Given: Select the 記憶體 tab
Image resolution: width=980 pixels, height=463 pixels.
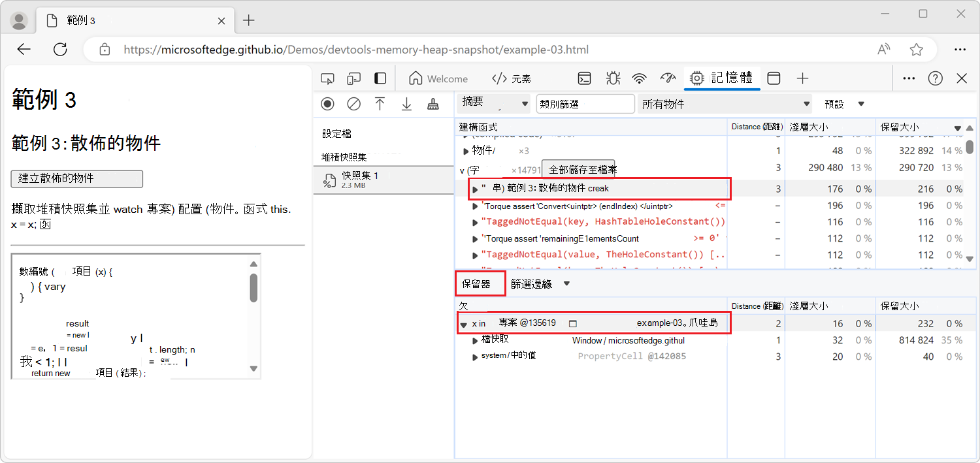Looking at the screenshot, I should click(722, 78).
